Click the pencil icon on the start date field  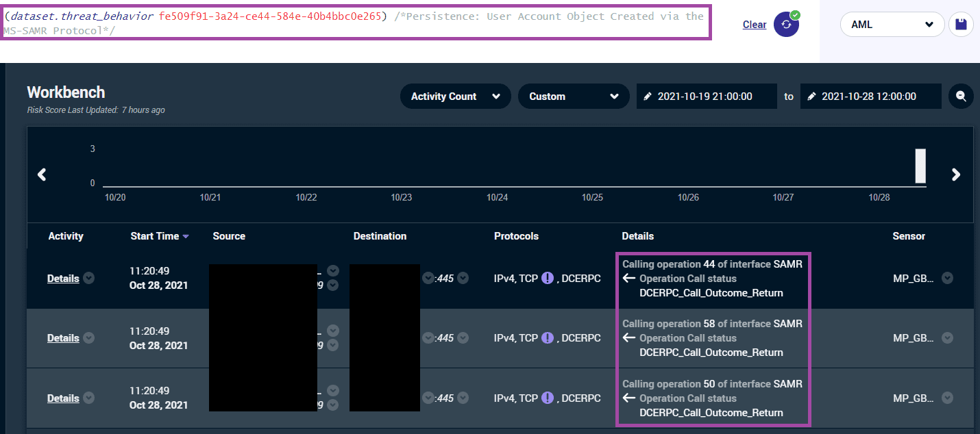coord(648,96)
